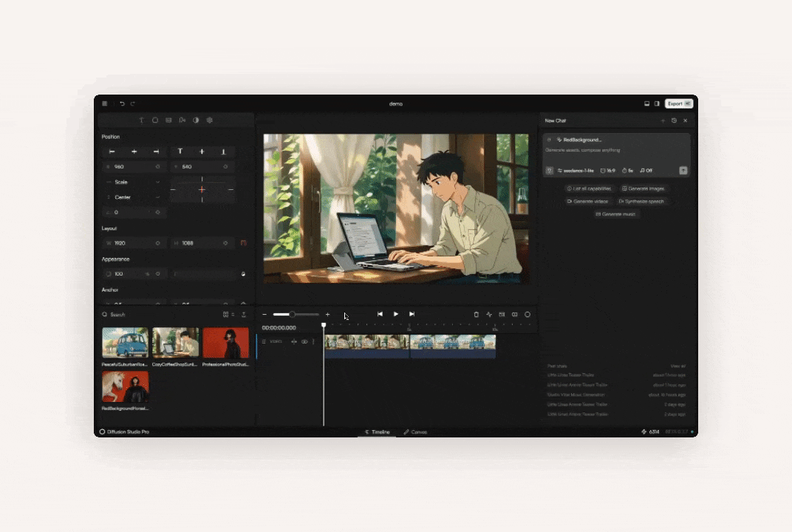Open the hamburger menu at top left
The height and width of the screenshot is (532, 792).
tap(104, 103)
